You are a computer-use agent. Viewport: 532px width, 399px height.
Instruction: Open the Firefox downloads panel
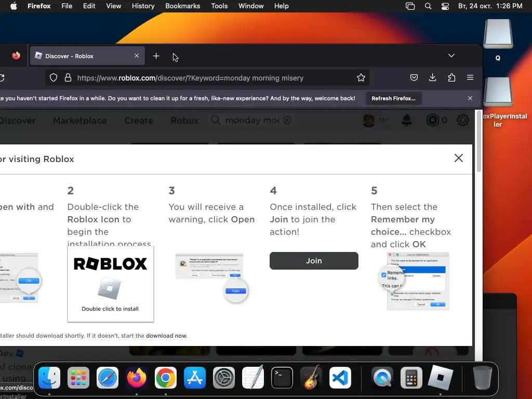[433, 78]
